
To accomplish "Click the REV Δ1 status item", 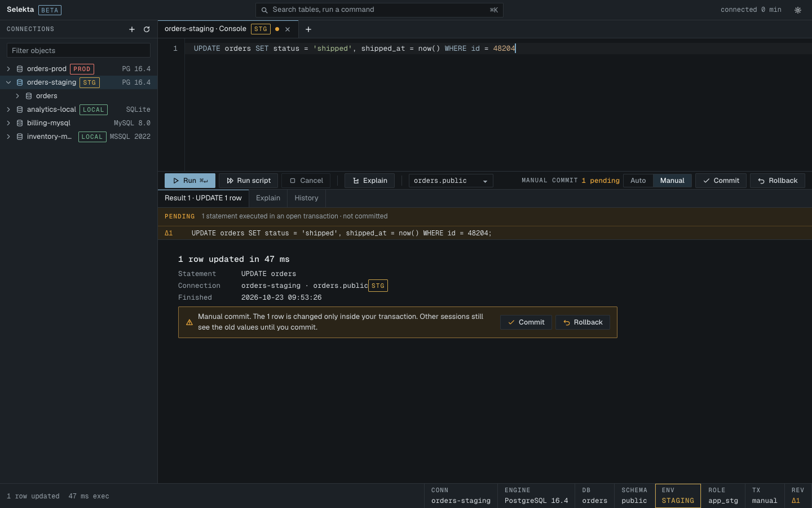I will tap(798, 496).
